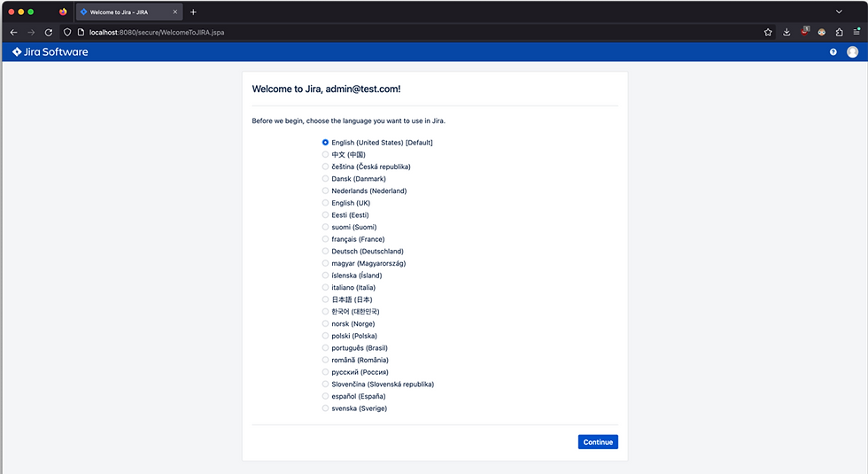Open the Jira help menu icon
Screen dimensions: 868x474
(833, 52)
